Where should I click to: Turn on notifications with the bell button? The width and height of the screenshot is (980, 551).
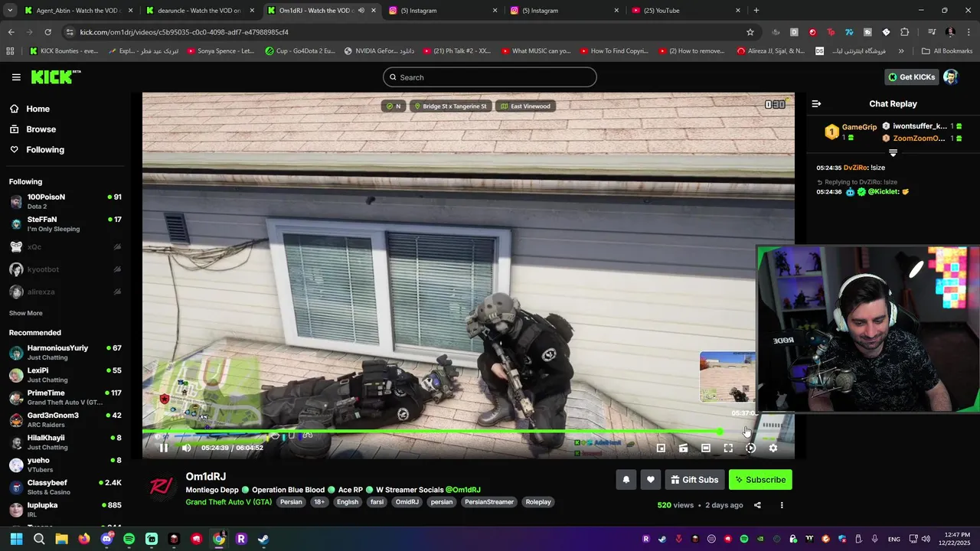tap(626, 480)
